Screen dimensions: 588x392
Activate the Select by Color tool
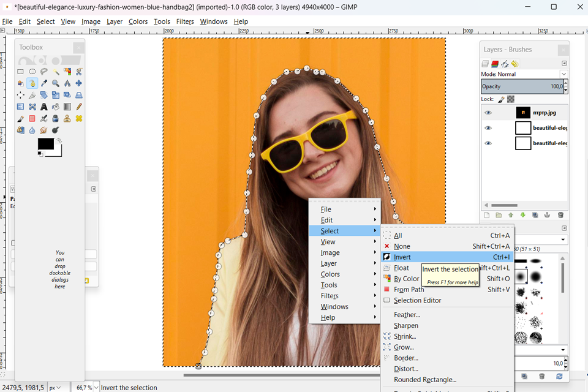67,71
